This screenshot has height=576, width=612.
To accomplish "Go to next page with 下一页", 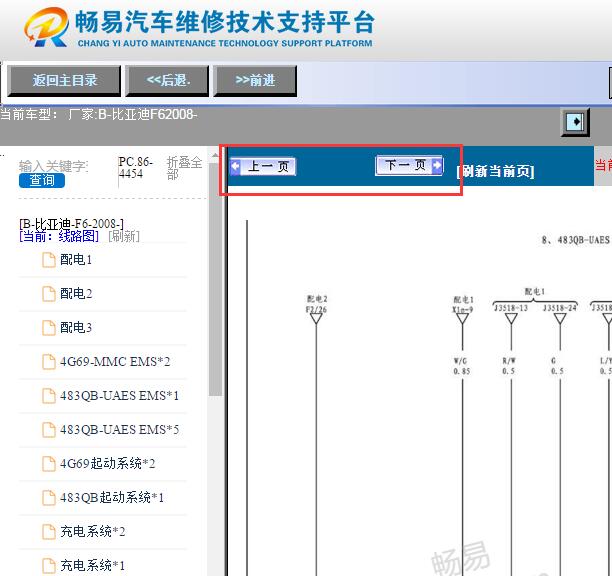I will pos(409,165).
